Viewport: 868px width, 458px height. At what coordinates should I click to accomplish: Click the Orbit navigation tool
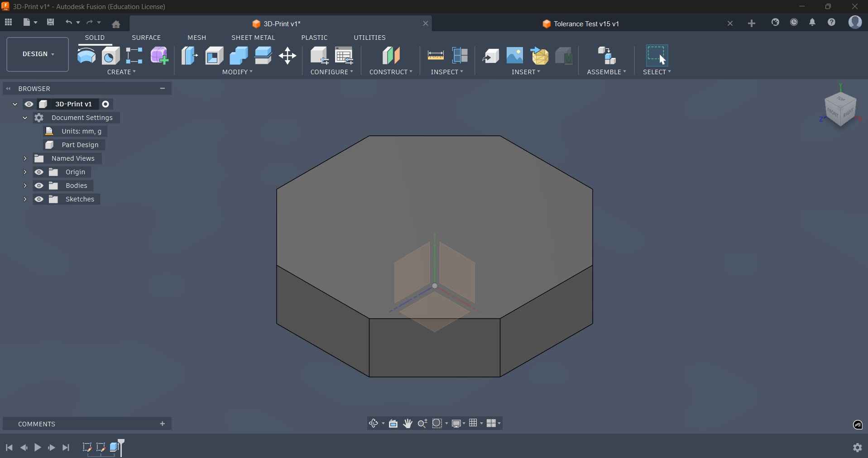tap(374, 423)
